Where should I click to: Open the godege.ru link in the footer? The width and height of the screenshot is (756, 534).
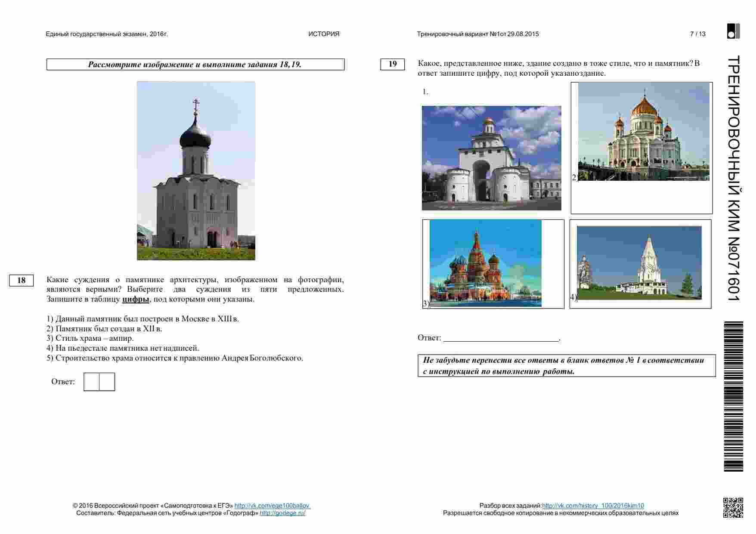click(x=282, y=513)
